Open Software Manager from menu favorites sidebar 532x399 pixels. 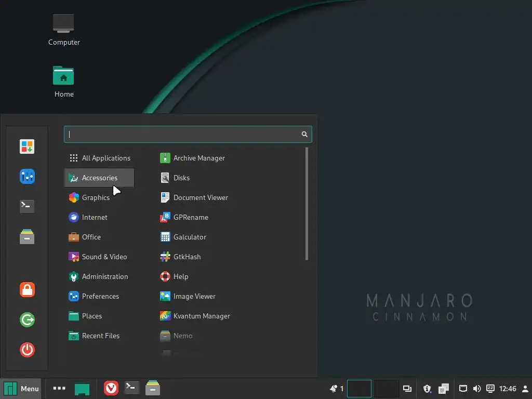(27, 147)
